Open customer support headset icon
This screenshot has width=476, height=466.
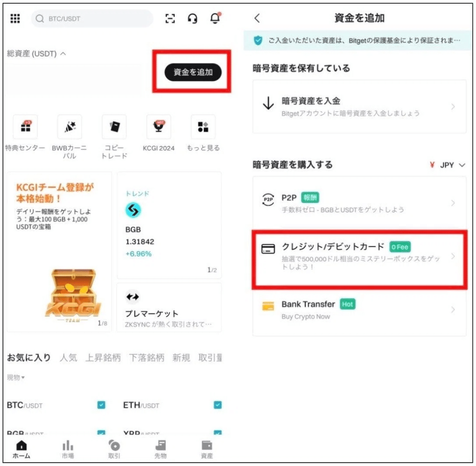tap(192, 18)
